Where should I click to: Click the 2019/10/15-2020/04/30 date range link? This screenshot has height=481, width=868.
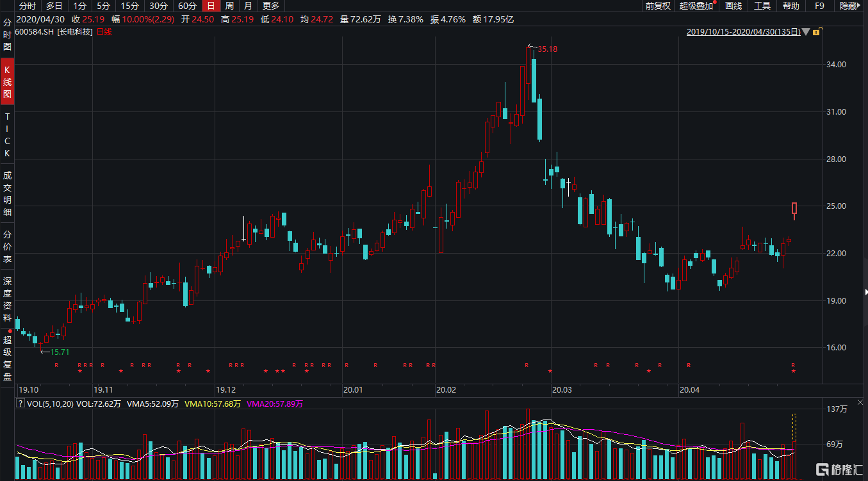pyautogui.click(x=743, y=31)
